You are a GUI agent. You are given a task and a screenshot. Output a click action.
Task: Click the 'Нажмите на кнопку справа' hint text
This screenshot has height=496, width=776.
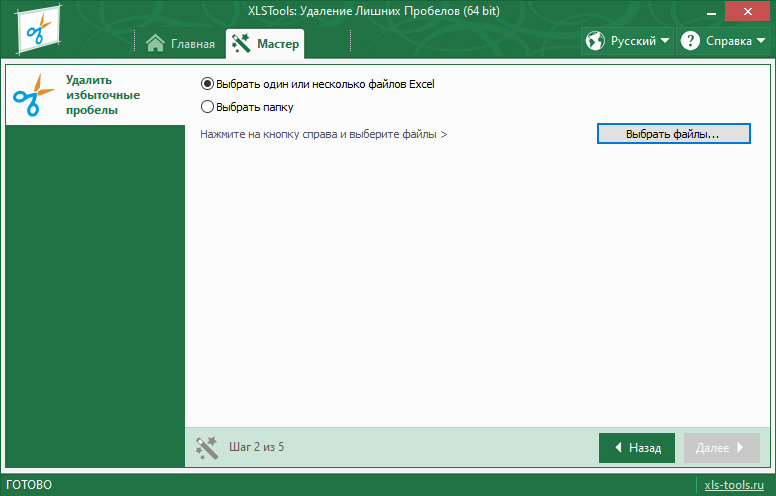(324, 134)
